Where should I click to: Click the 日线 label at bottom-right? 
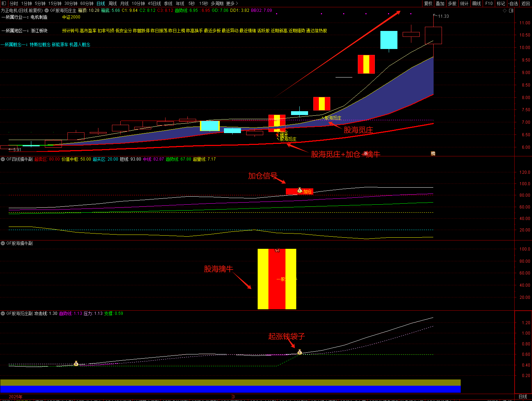coord(523,396)
